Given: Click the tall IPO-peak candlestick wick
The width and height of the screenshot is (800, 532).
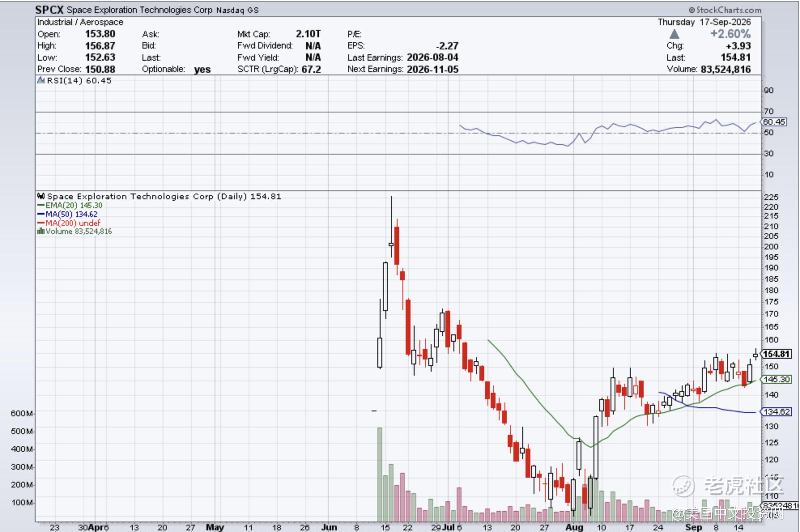Looking at the screenshot, I should tap(391, 227).
